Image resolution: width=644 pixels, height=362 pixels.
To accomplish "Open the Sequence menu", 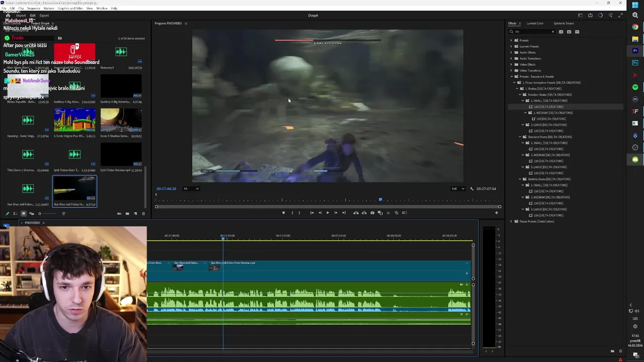I will [x=33, y=9].
